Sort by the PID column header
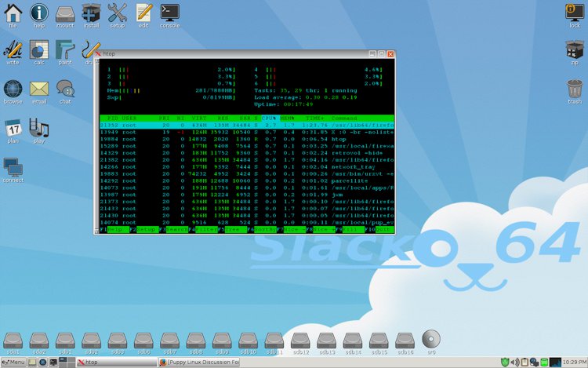 coord(112,118)
